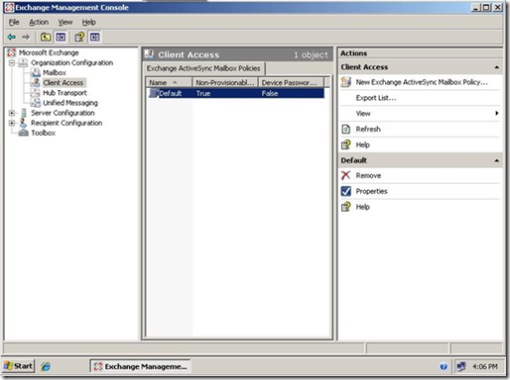
Task: Click the Recipient Configuration node icon
Action: click(x=23, y=123)
